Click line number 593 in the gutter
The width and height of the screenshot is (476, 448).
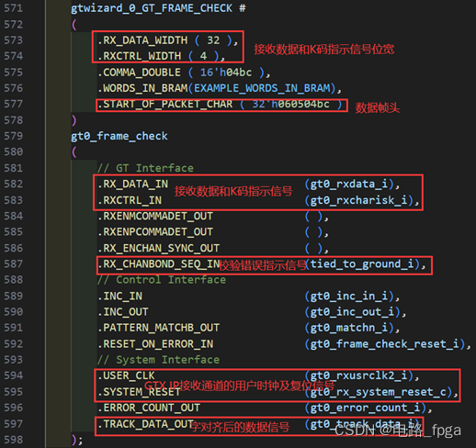coord(13,360)
